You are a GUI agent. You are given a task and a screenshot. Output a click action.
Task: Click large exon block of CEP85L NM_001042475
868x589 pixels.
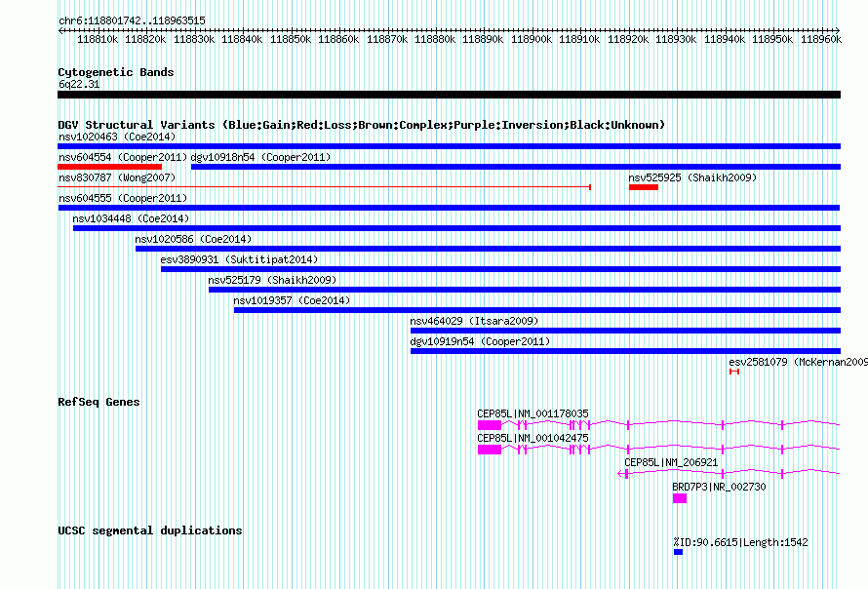click(490, 450)
